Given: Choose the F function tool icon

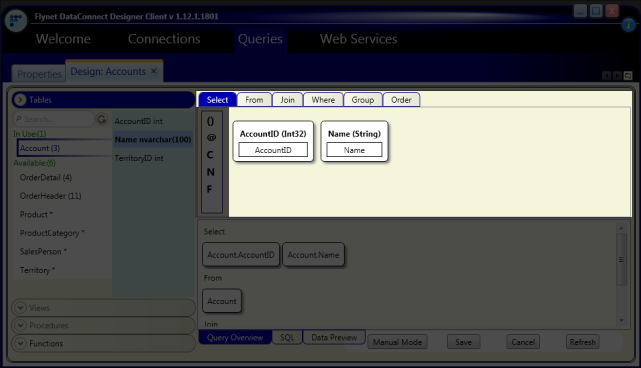Looking at the screenshot, I should 209,189.
